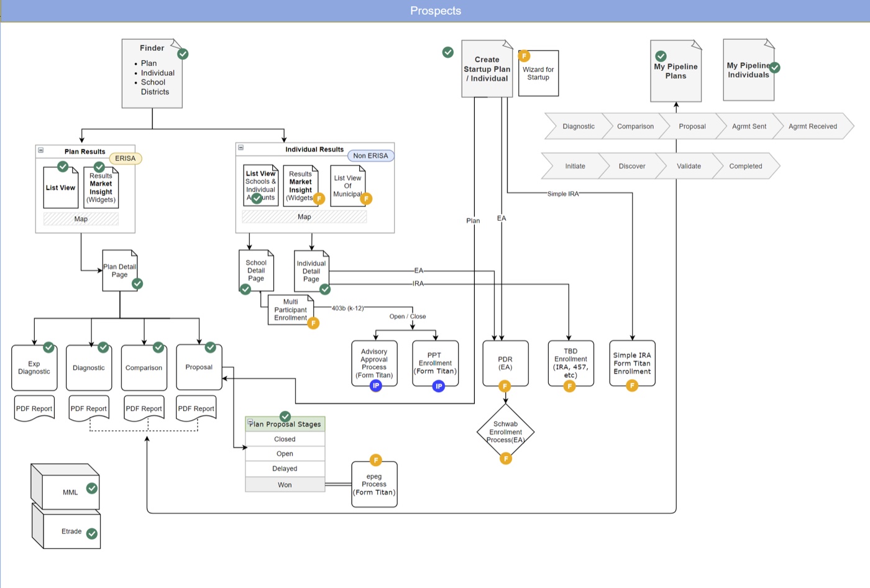Click the green checkmark on Finder note

point(183,54)
